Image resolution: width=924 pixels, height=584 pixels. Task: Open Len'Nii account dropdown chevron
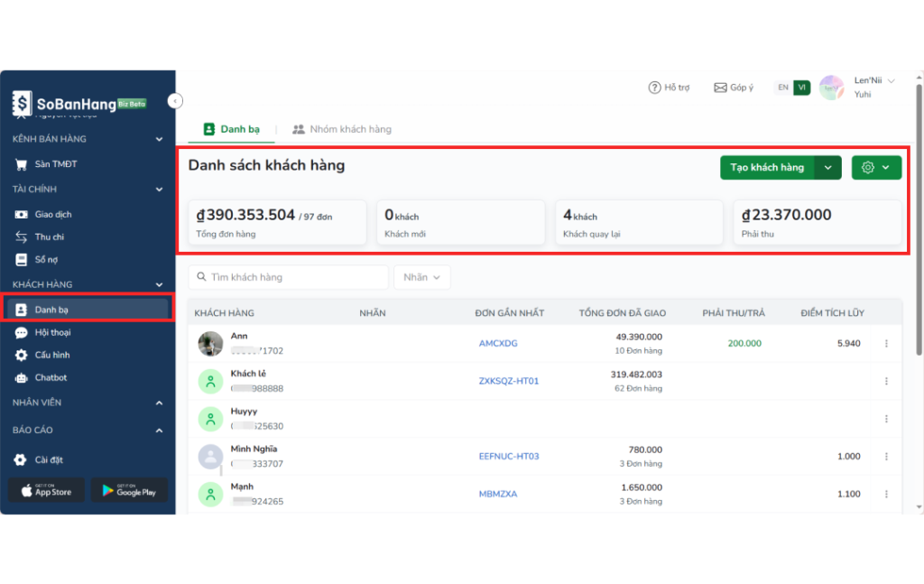891,80
